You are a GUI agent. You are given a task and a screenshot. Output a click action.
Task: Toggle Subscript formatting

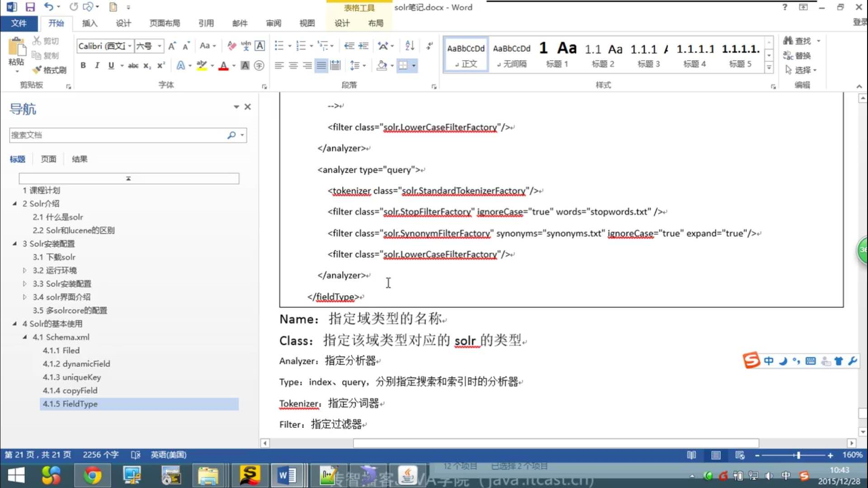147,66
